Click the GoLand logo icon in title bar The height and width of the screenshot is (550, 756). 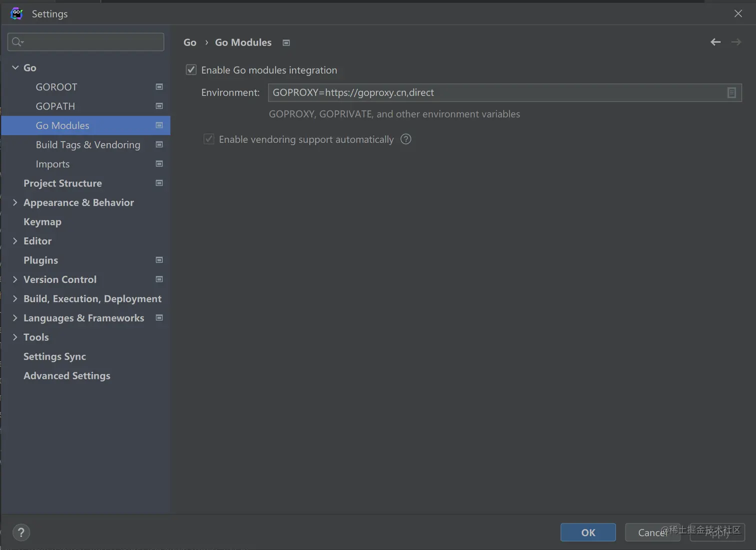click(17, 13)
